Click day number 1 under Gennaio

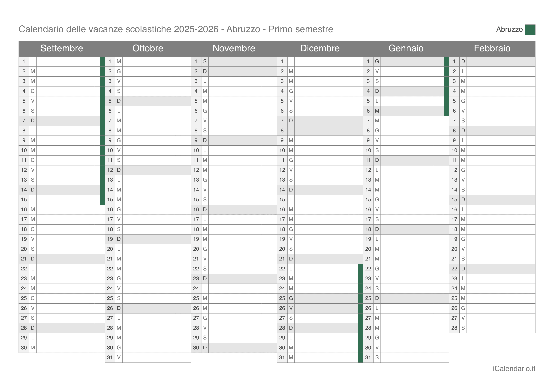(368, 62)
